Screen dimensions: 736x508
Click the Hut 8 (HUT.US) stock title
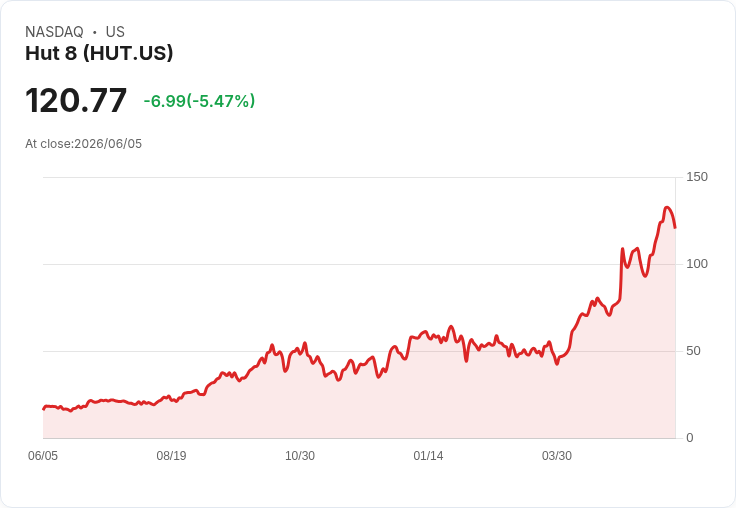99,53
